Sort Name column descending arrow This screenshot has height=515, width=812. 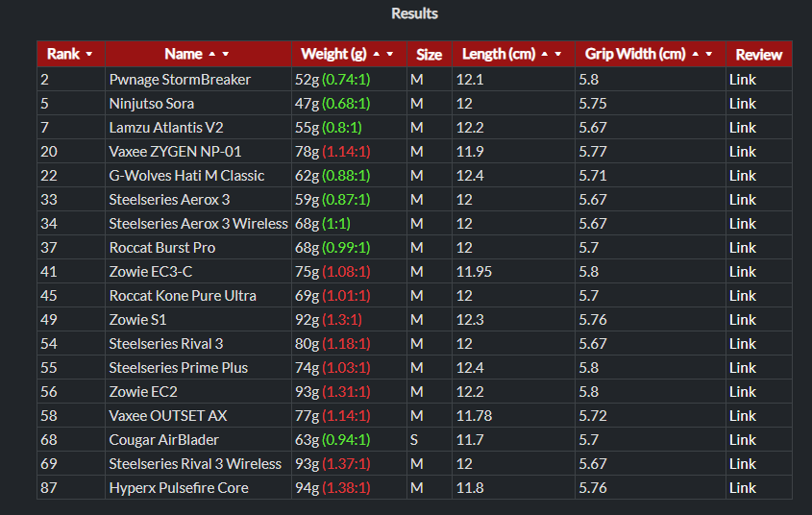[225, 54]
